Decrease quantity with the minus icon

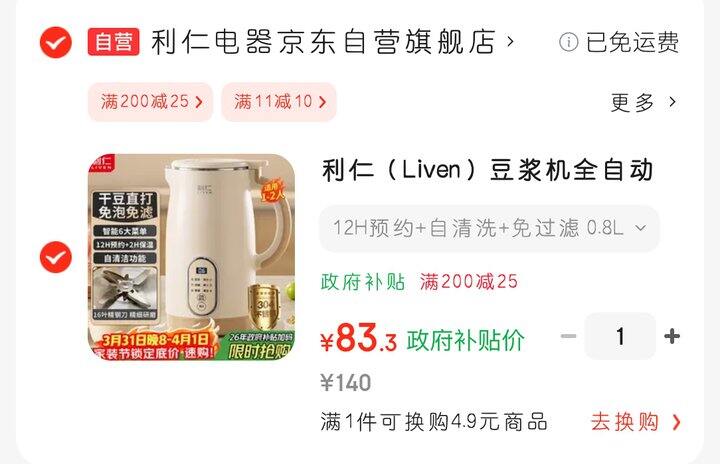coord(568,336)
